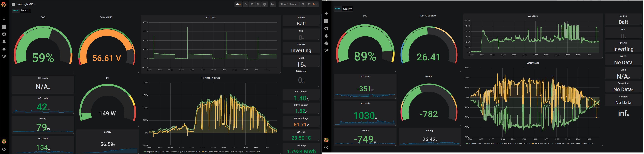Click the Add panel toolbar icon
This screenshot has width=644, height=154.
click(238, 4)
